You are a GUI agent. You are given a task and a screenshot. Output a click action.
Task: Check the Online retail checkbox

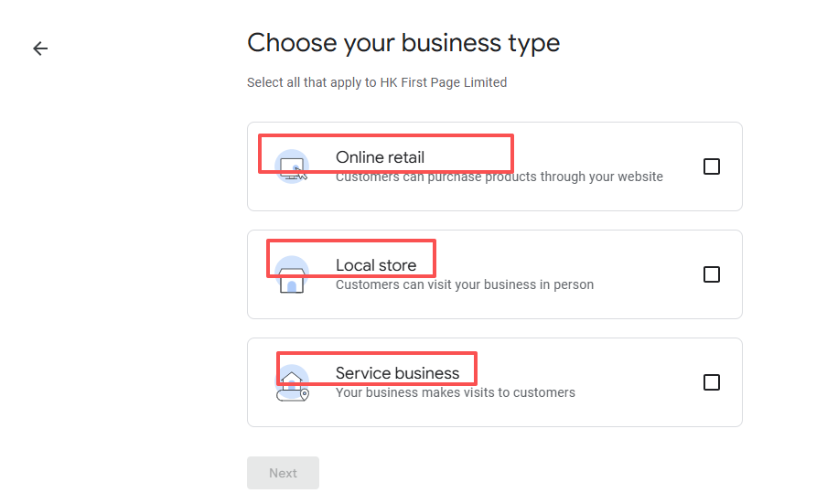click(x=712, y=166)
